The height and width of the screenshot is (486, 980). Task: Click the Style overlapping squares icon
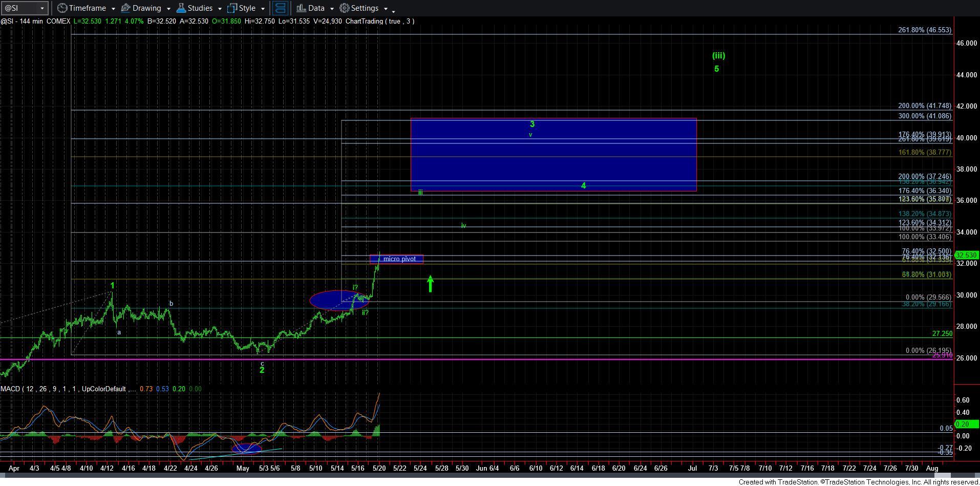[x=232, y=8]
